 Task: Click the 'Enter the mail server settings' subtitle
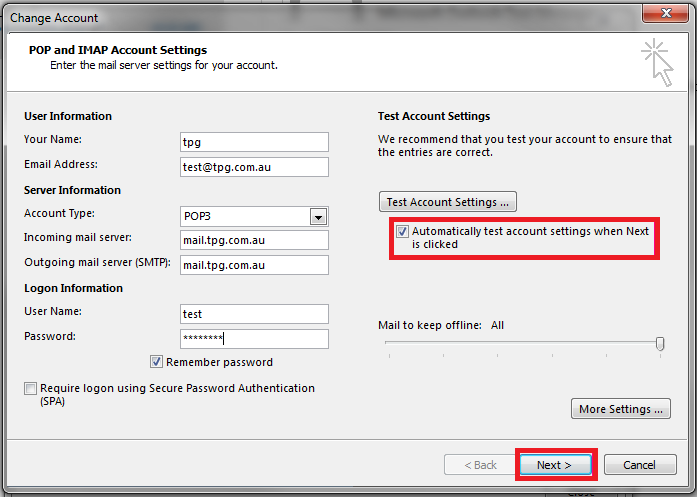pos(164,65)
